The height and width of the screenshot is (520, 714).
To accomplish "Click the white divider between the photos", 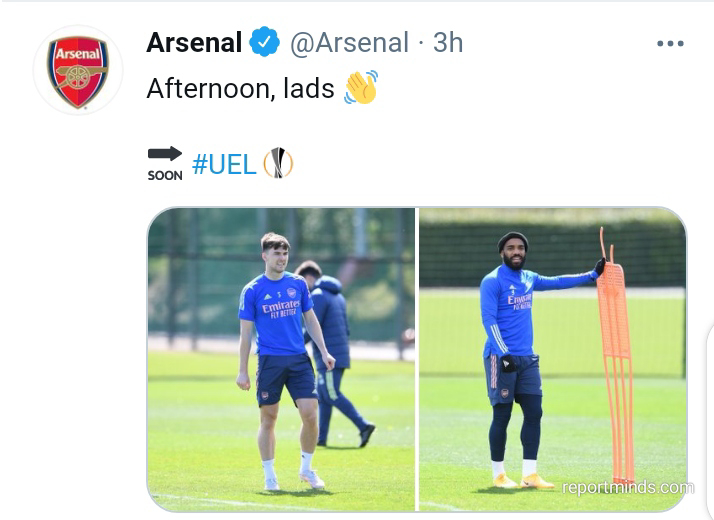I will click(416, 359).
